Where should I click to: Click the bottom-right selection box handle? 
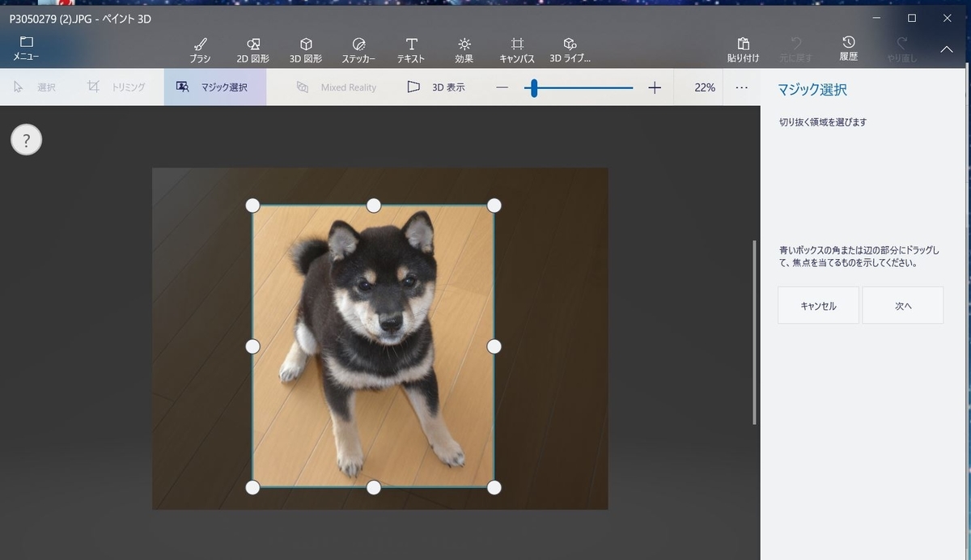tap(494, 487)
